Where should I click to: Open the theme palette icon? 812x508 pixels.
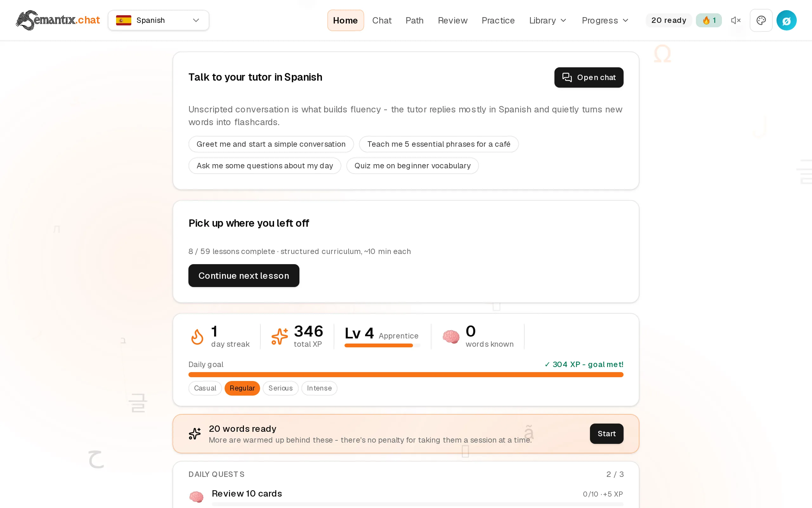click(761, 20)
